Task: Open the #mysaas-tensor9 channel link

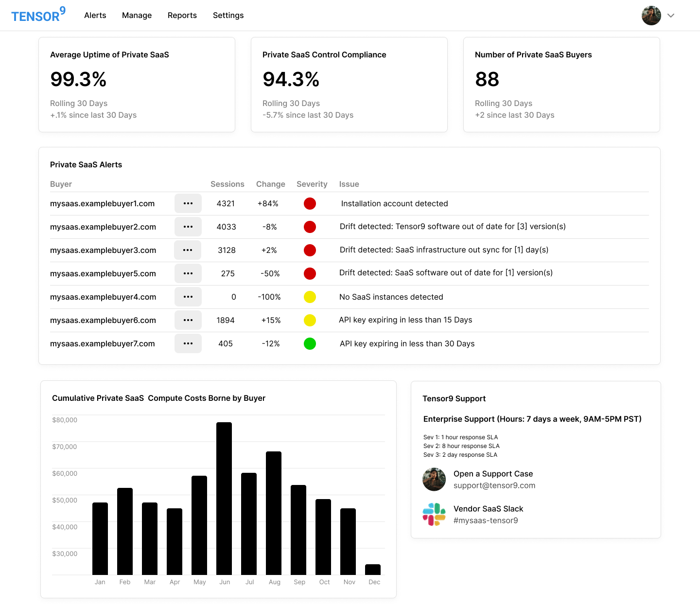Action: click(x=486, y=520)
